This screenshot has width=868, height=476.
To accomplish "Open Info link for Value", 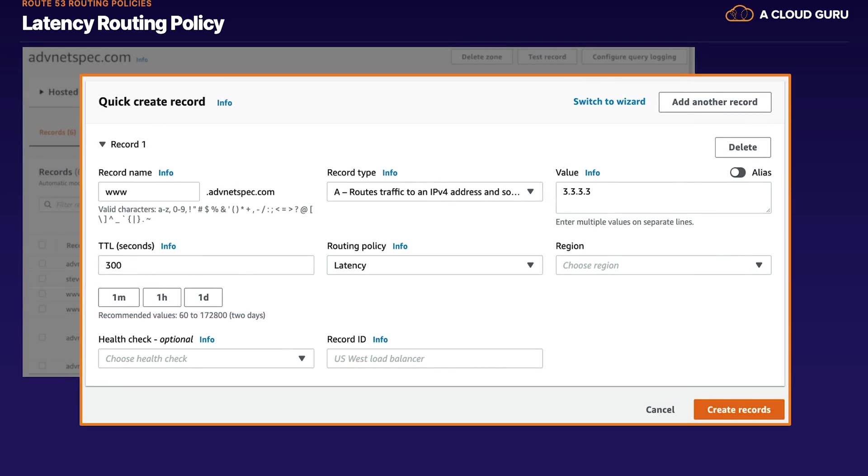I will (592, 173).
